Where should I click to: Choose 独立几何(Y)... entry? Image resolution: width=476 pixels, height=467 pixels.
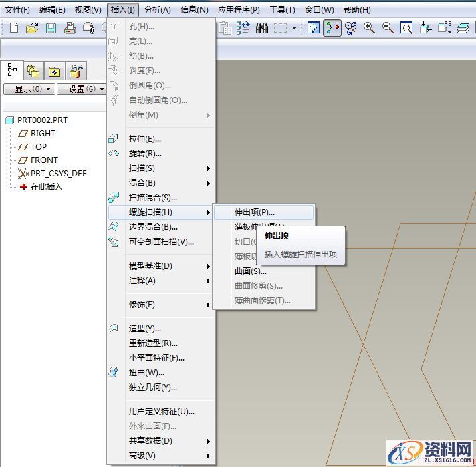click(161, 387)
